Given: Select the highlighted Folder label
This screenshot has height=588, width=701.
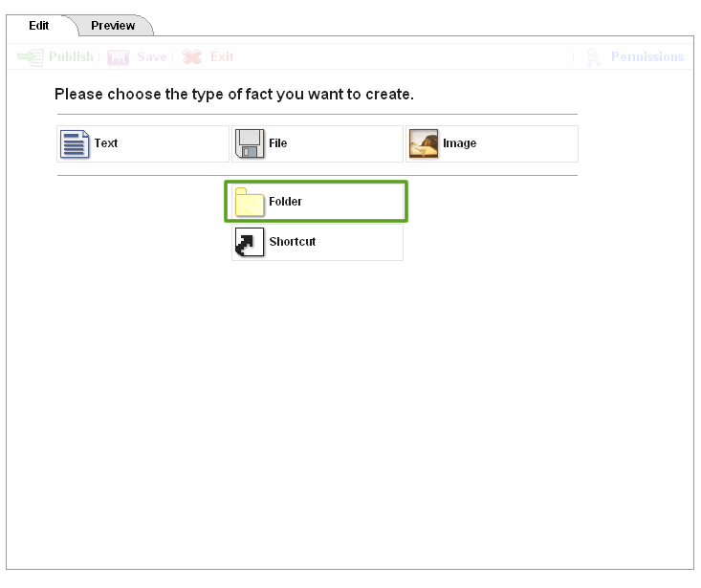Looking at the screenshot, I should (x=285, y=202).
